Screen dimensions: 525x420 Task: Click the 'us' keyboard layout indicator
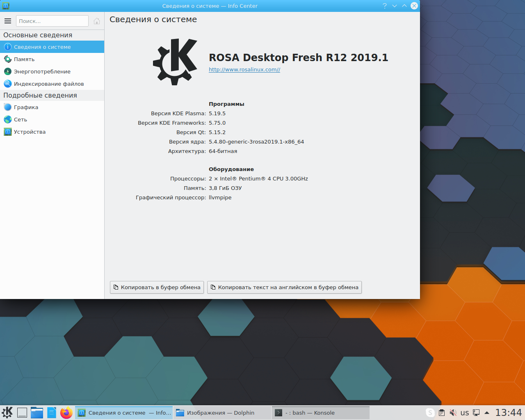point(465,413)
